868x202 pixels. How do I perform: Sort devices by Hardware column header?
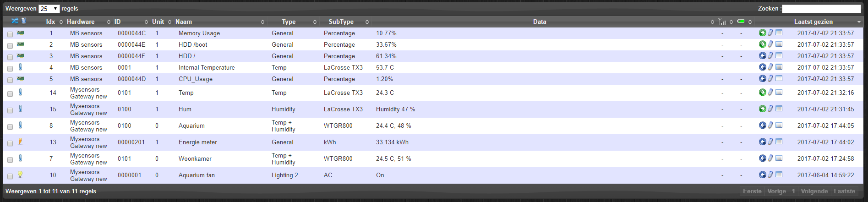[81, 22]
